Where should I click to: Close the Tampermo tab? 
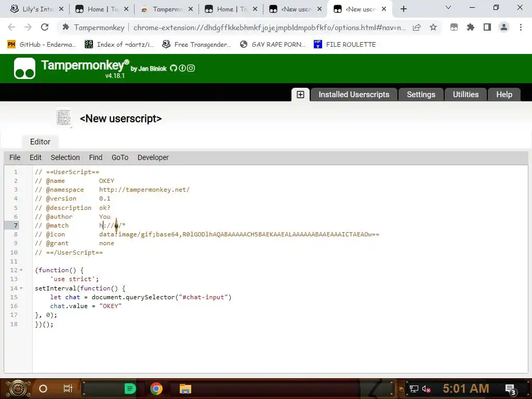[191, 9]
